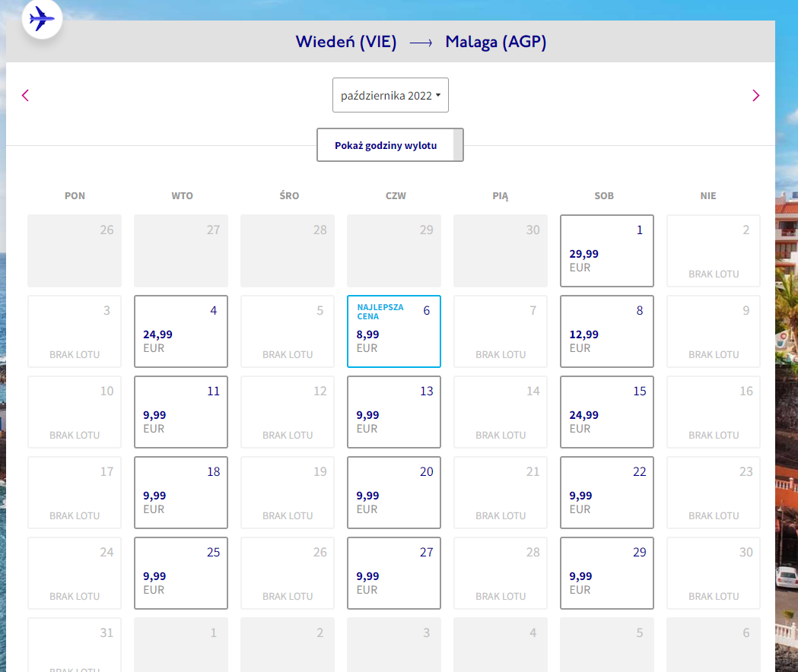Screen dimensions: 798x672
Task: Pick October 8 flight for 12,99 EUR
Action: pos(606,331)
